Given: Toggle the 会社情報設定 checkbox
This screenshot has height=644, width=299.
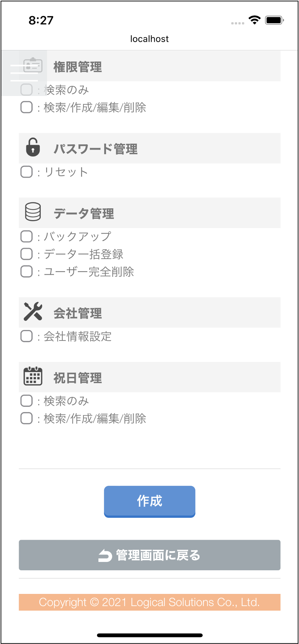Looking at the screenshot, I should (x=27, y=336).
